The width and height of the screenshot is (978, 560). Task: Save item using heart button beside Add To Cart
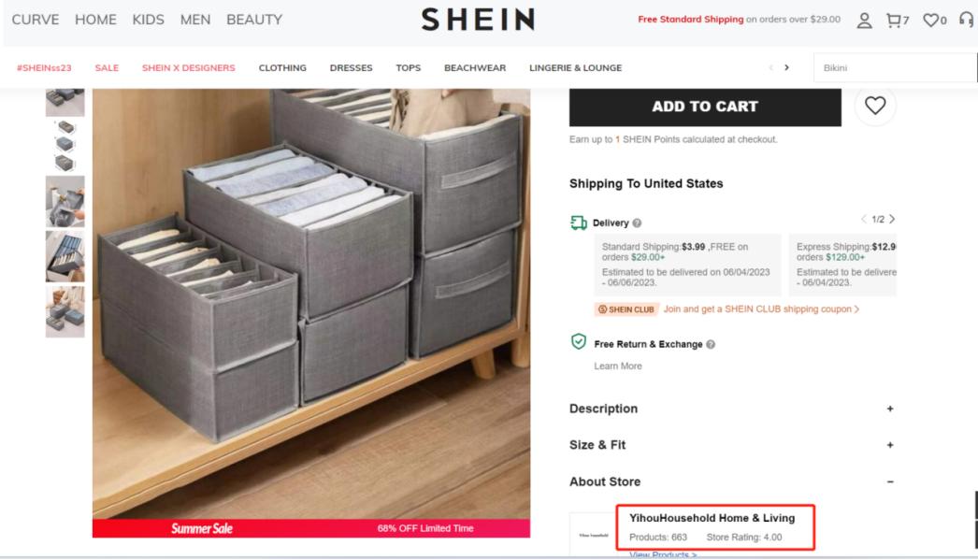(x=875, y=107)
